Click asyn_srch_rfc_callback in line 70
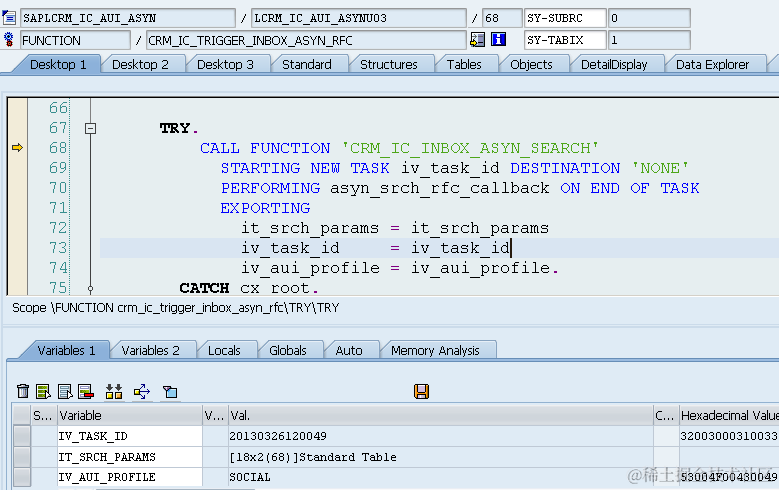Screen dimensions: 779x490 (440, 188)
